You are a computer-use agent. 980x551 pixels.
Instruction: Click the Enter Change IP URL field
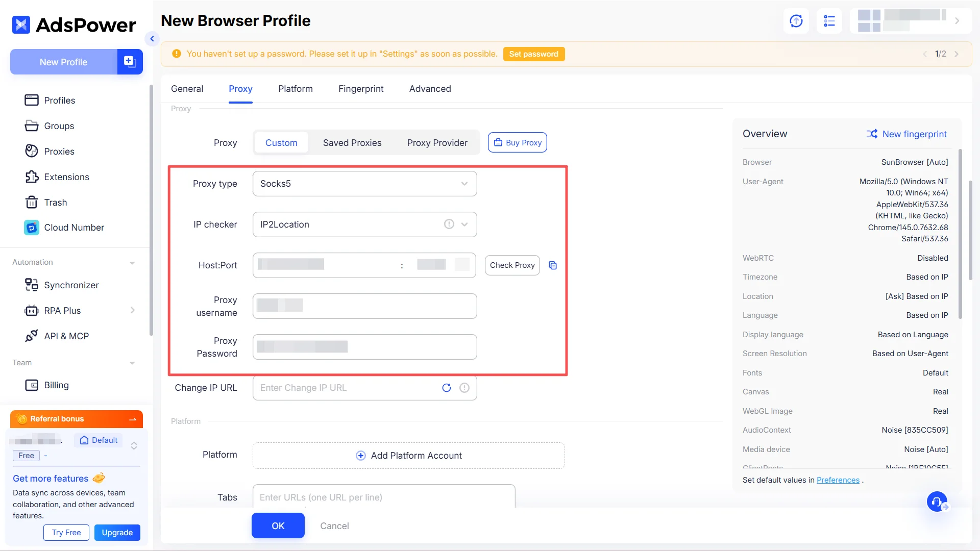(x=347, y=388)
